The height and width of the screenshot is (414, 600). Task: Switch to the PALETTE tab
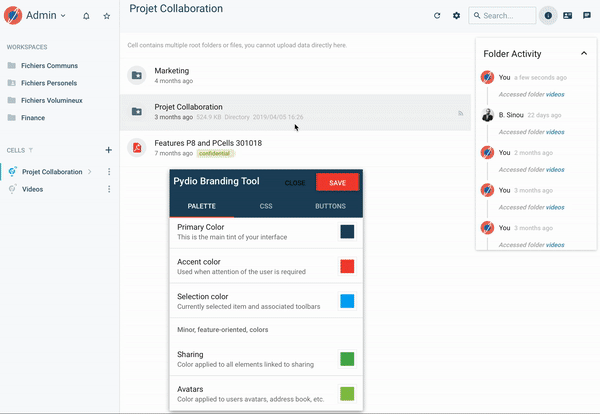[202, 206]
